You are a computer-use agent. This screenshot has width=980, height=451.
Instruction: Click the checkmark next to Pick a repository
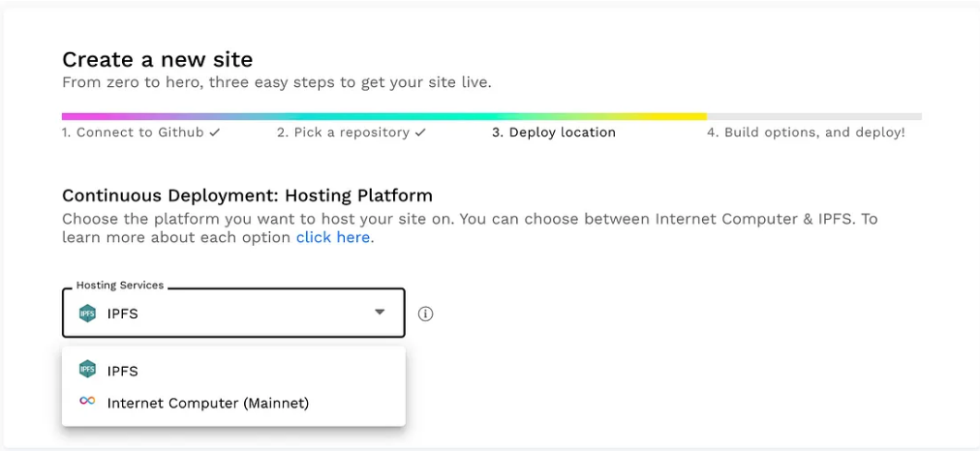click(420, 132)
